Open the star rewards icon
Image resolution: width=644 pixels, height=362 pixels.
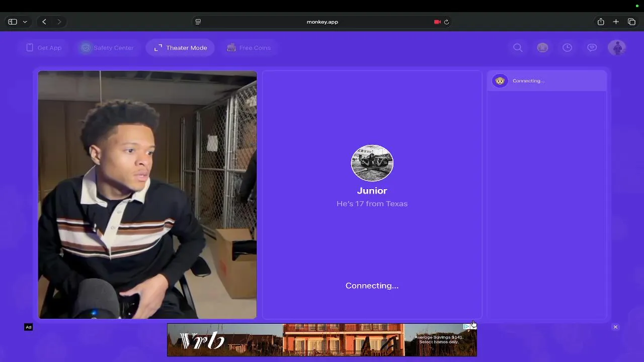[542, 48]
